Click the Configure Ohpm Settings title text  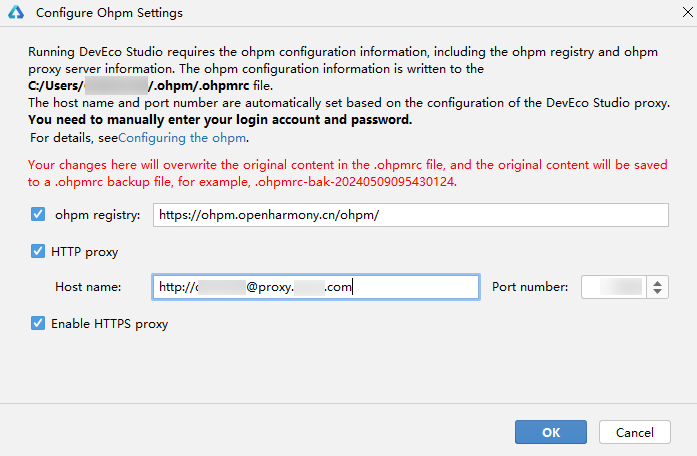point(109,15)
